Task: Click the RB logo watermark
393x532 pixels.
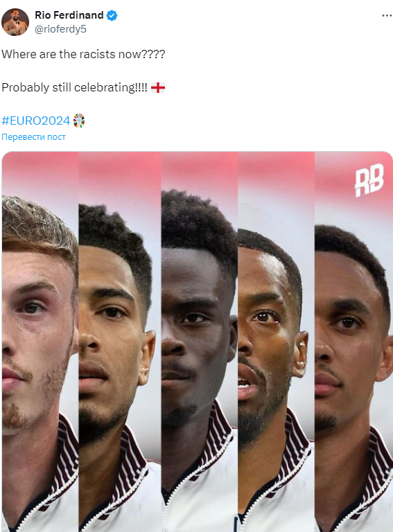Action: [x=369, y=180]
